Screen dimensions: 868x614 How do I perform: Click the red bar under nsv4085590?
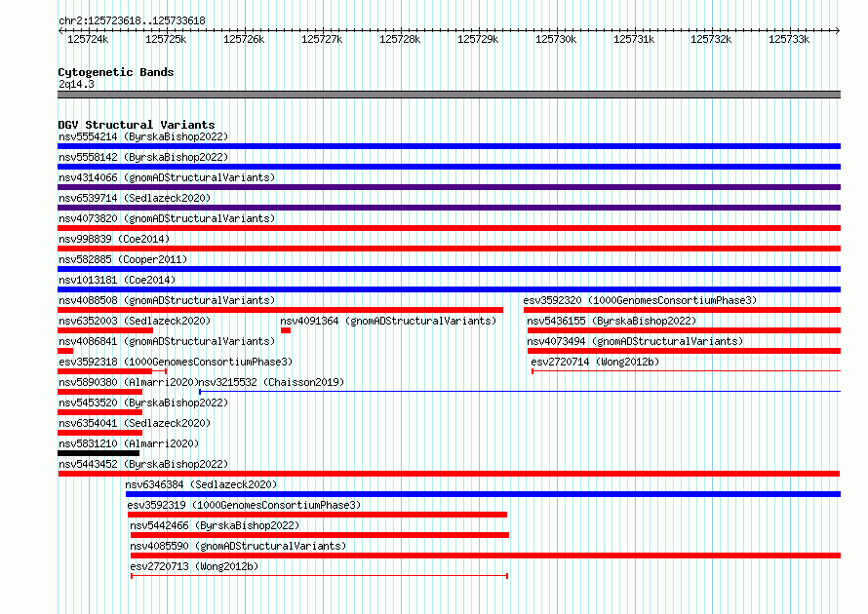(x=486, y=556)
